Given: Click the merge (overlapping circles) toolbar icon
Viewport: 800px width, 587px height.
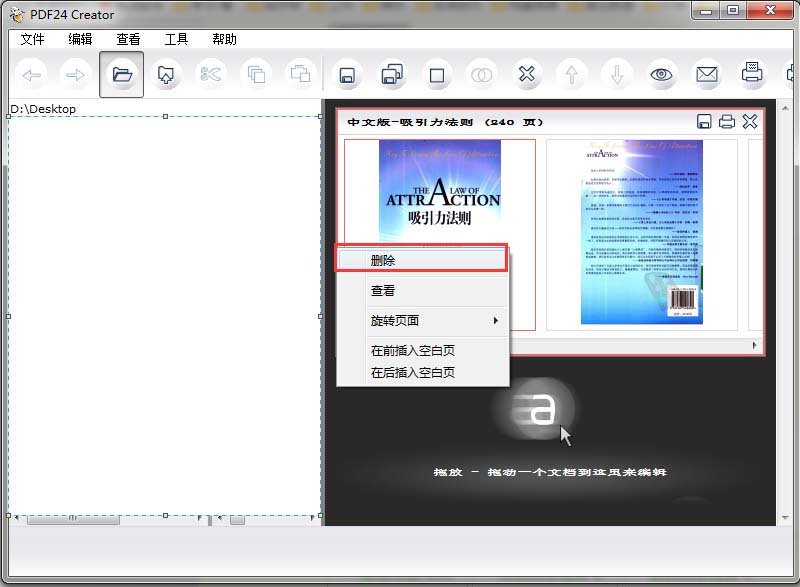Looking at the screenshot, I should click(482, 74).
